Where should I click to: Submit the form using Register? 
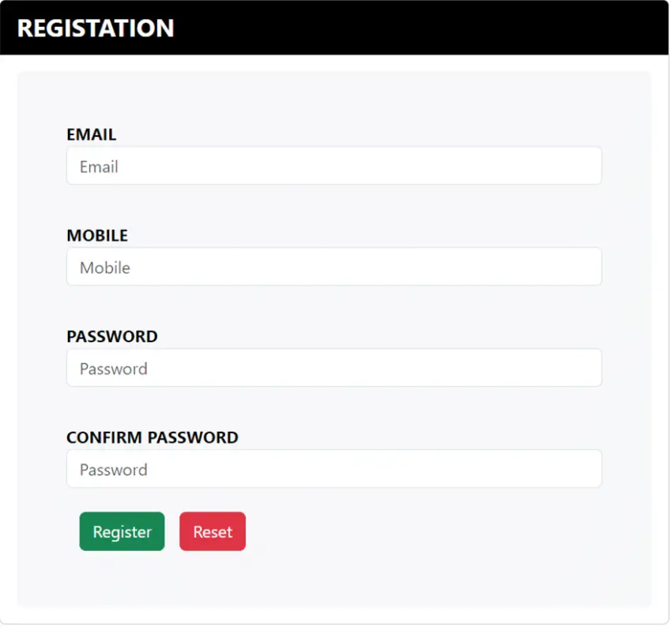click(122, 531)
